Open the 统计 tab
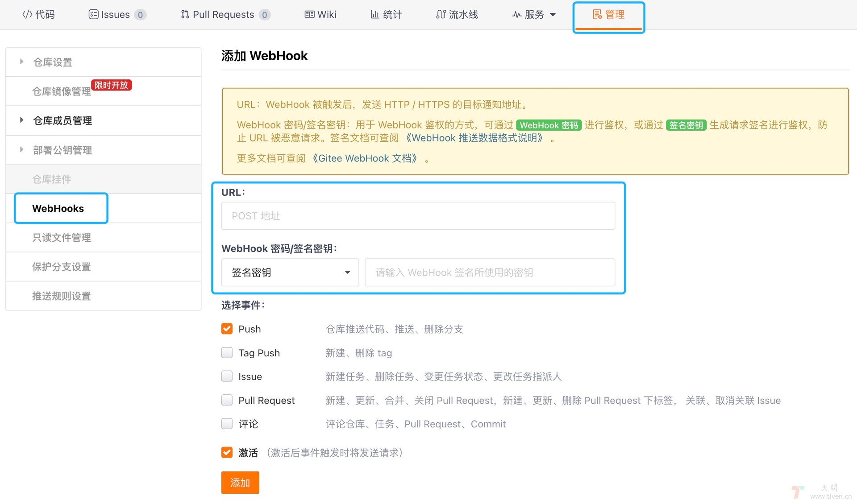857x504 pixels. click(x=386, y=14)
